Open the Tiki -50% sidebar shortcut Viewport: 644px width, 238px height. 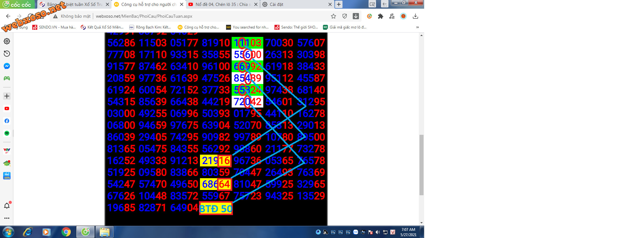(7, 176)
